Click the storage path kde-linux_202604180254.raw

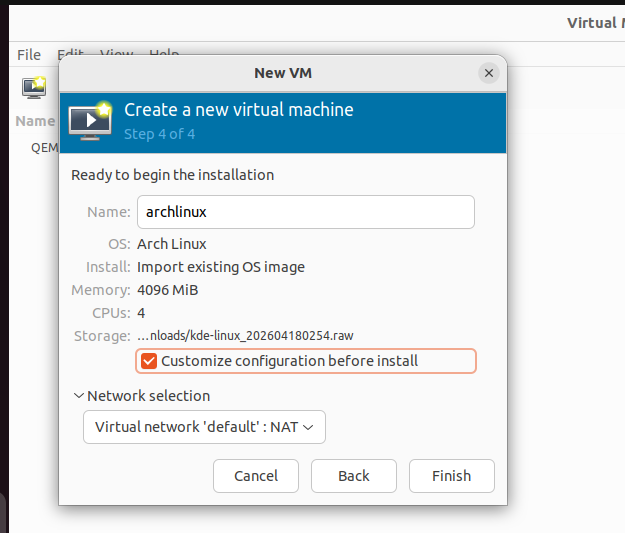tap(245, 336)
